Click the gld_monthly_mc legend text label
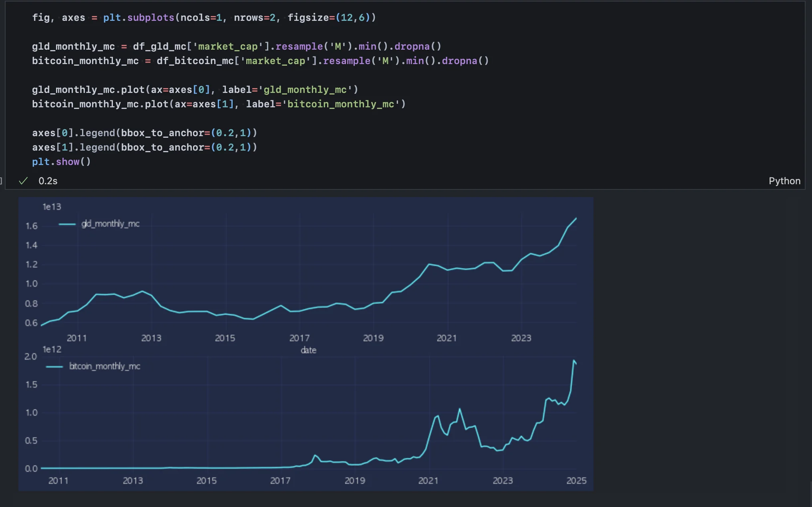The image size is (812, 507). pos(110,224)
